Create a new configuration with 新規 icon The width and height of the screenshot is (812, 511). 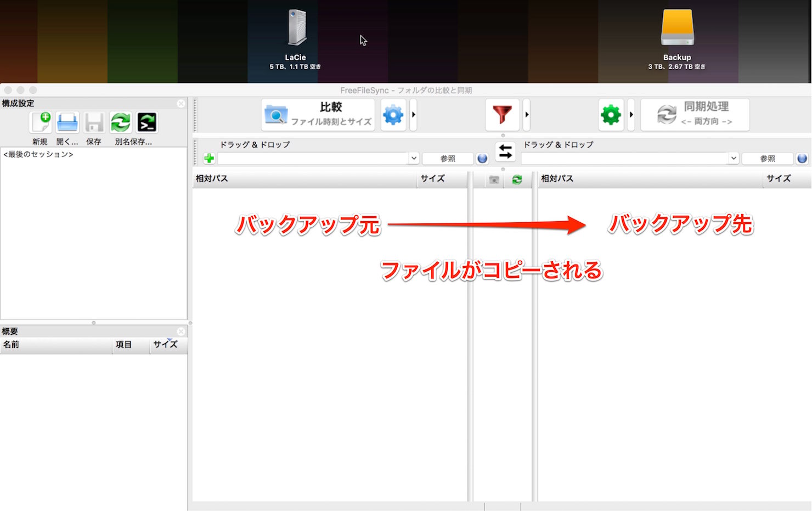(41, 122)
